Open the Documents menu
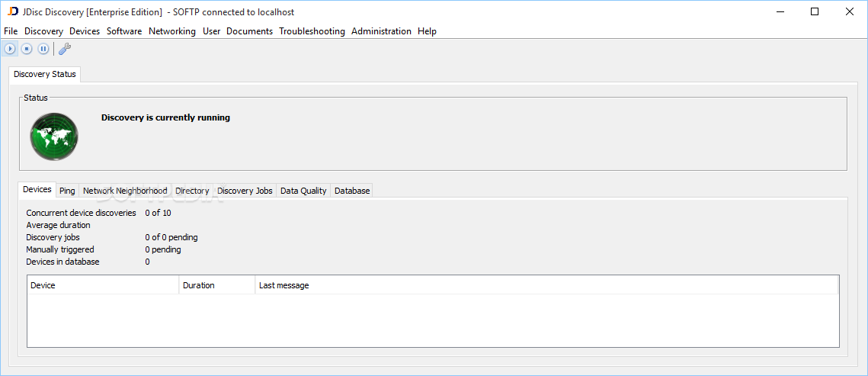This screenshot has width=868, height=376. [250, 31]
